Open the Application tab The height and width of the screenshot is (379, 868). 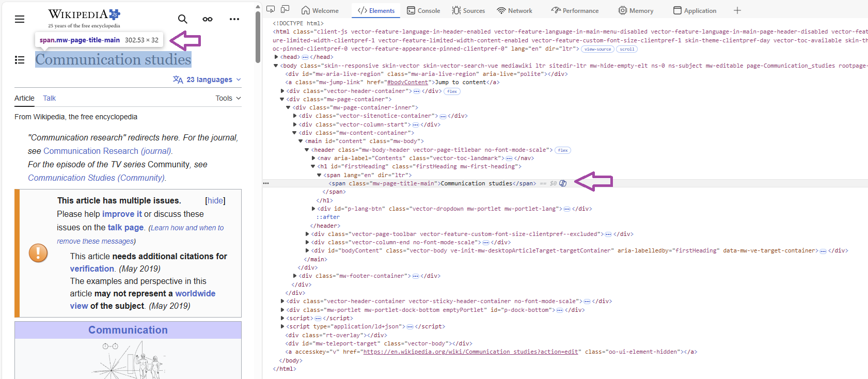point(695,10)
